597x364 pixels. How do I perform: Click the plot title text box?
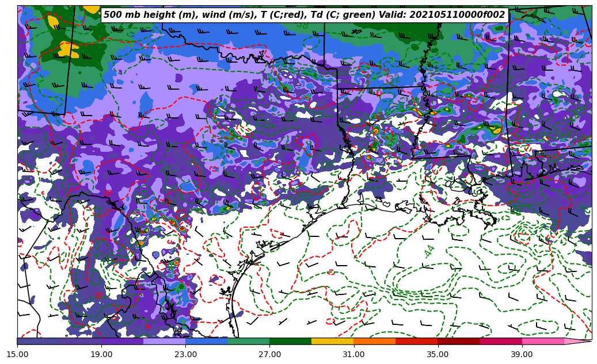pyautogui.click(x=304, y=15)
